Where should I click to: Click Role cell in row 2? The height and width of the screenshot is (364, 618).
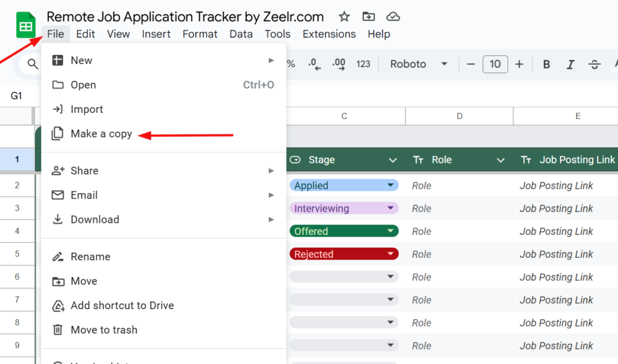[x=459, y=185]
